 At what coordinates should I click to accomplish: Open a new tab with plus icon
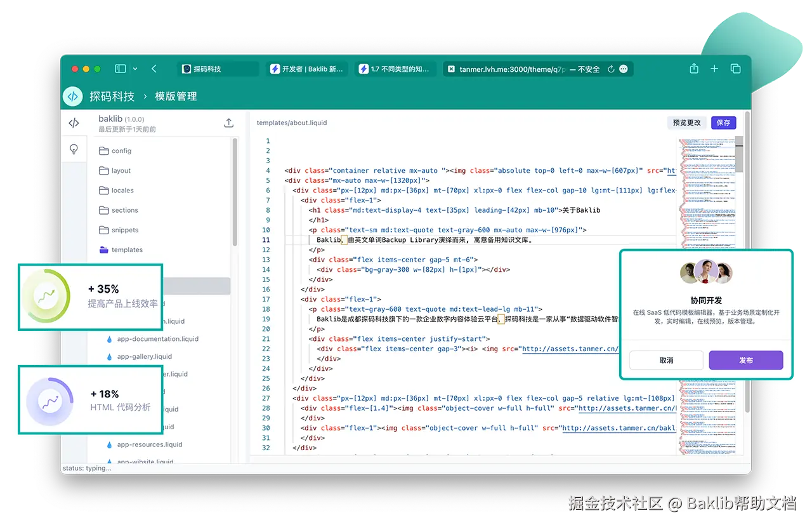pyautogui.click(x=714, y=69)
